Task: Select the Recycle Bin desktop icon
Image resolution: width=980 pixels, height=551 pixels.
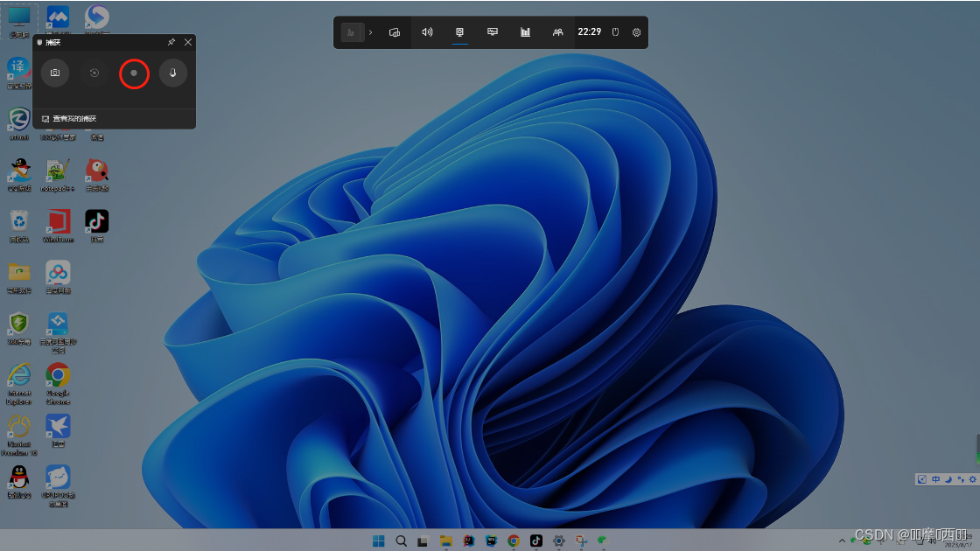Action: coord(19,227)
